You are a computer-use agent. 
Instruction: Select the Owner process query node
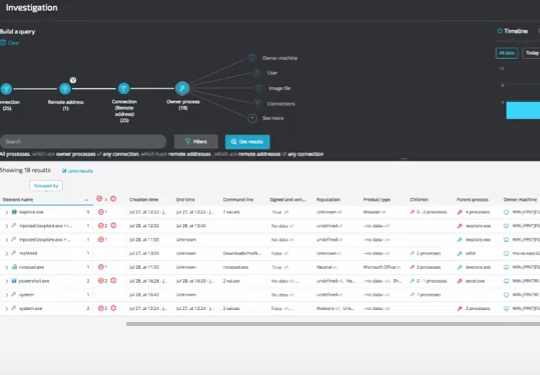pyautogui.click(x=182, y=88)
